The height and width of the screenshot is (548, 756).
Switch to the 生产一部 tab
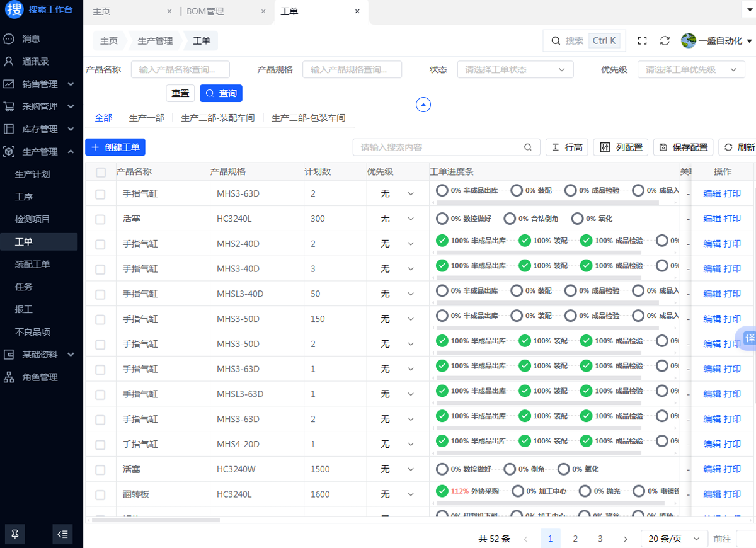146,118
